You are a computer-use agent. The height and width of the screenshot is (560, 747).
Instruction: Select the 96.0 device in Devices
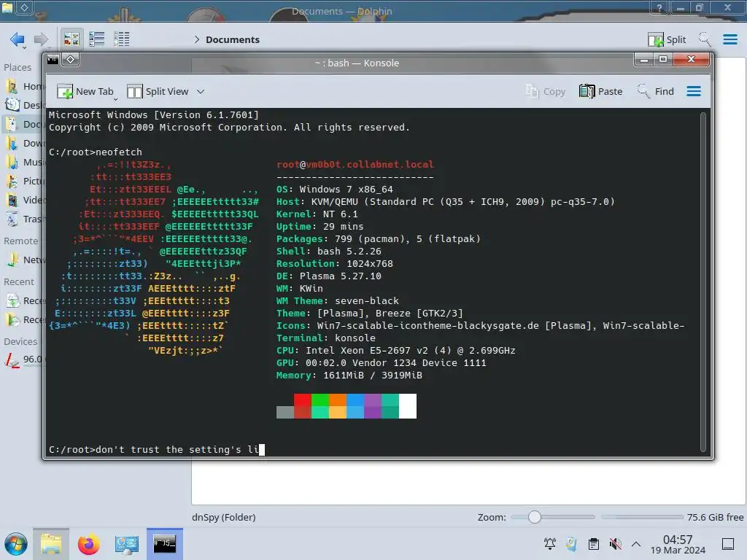click(x=23, y=359)
